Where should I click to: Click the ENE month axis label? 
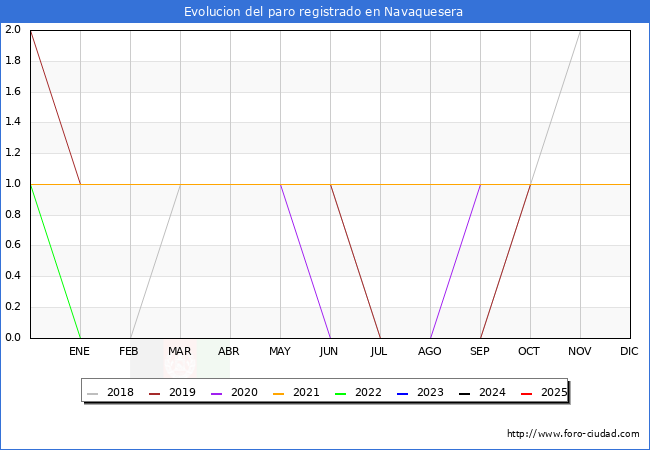(x=79, y=351)
